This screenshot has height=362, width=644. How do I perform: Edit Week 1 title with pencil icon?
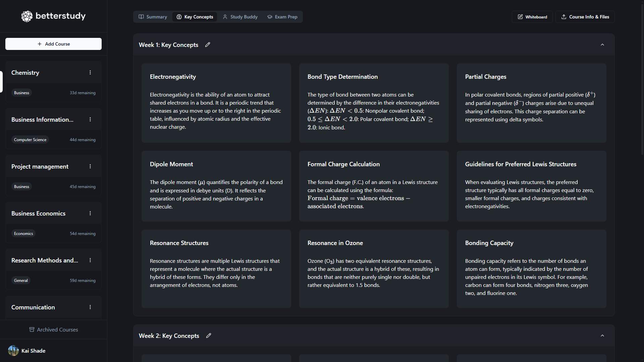click(208, 45)
